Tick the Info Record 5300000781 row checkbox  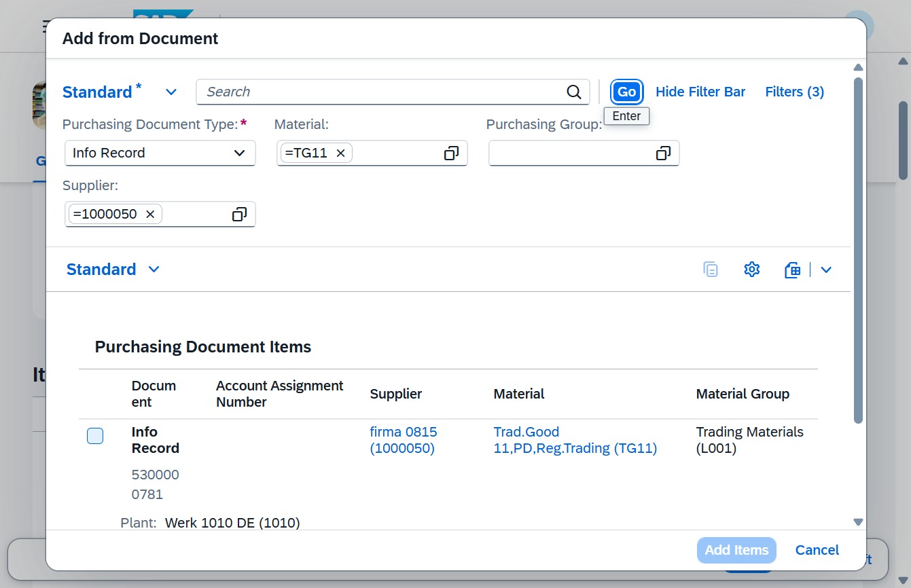(95, 436)
